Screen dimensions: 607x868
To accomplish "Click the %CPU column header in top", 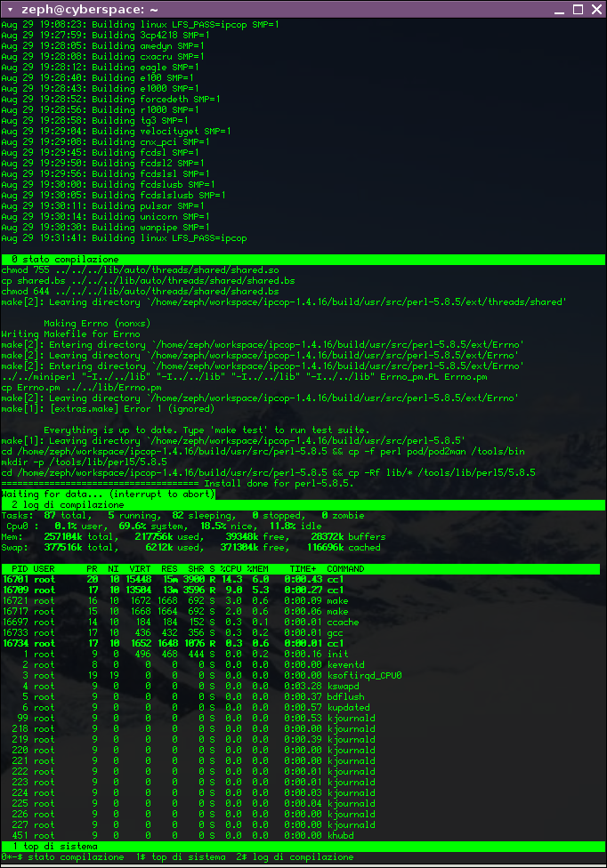I will tap(233, 568).
